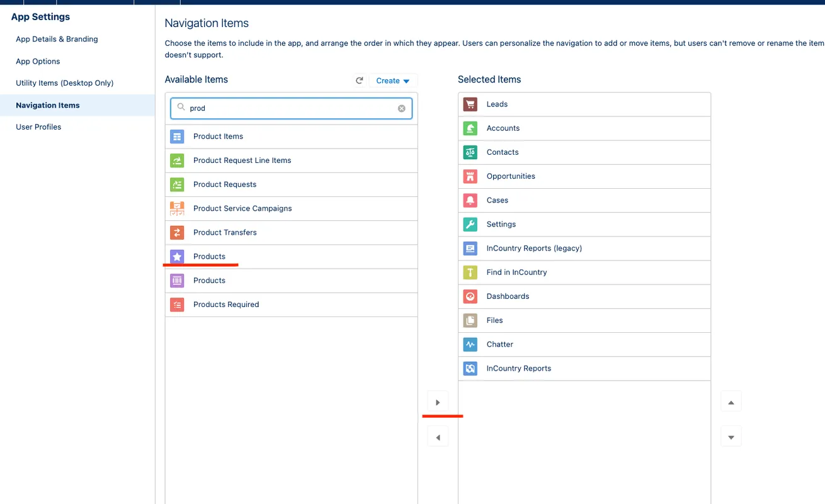
Task: Open the Create dropdown menu
Action: [x=393, y=81]
